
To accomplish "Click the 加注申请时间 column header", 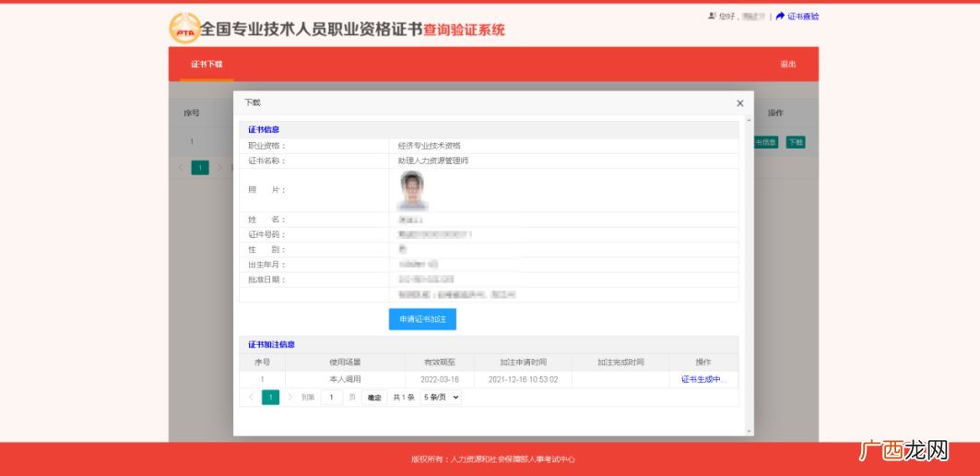I will click(x=523, y=363).
